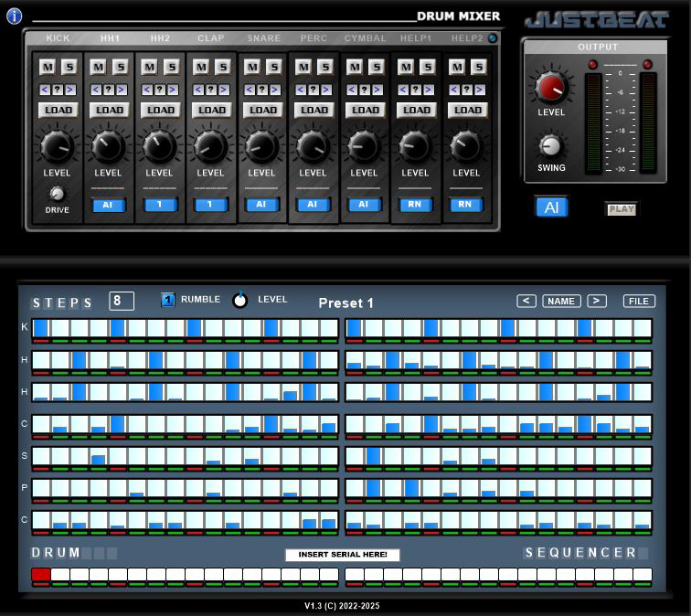691x616 pixels.
Task: Change the HELP2 channel RN mode button
Action: (465, 205)
